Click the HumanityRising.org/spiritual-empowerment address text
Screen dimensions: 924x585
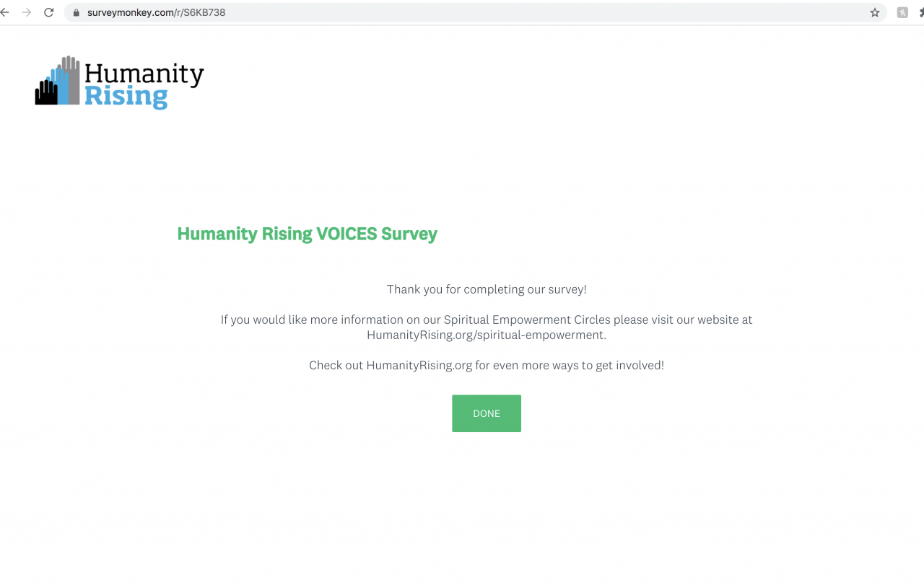(486, 335)
